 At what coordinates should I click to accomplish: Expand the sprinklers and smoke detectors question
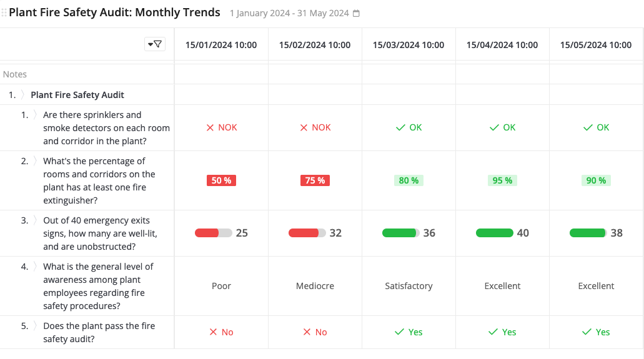tap(36, 115)
